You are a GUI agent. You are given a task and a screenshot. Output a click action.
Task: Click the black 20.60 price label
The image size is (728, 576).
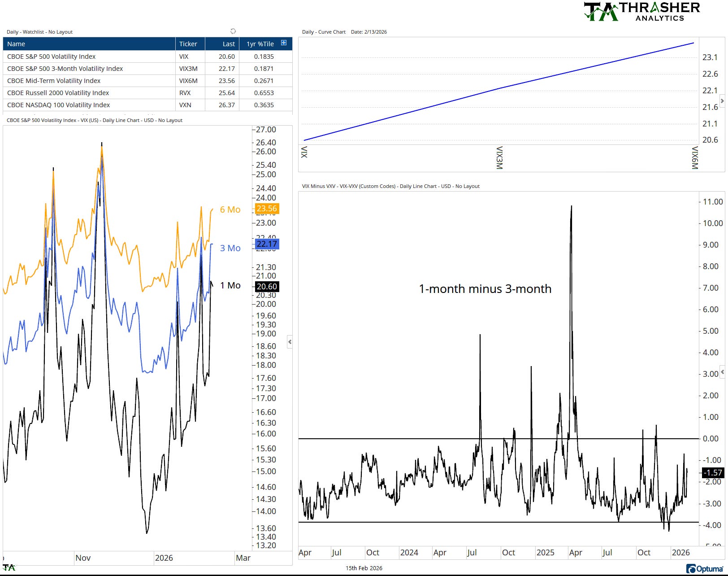pos(267,286)
